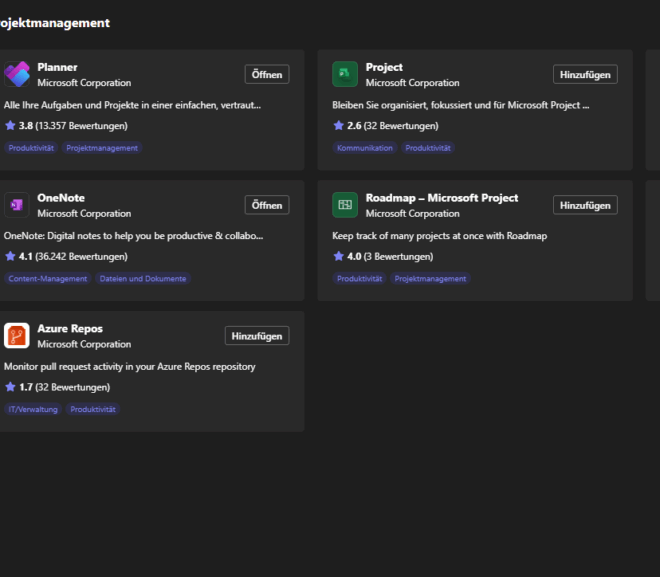Viewport: 660px width, 577px height.
Task: Click the Produktivität tag on Azure Repos card
Action: (93, 409)
